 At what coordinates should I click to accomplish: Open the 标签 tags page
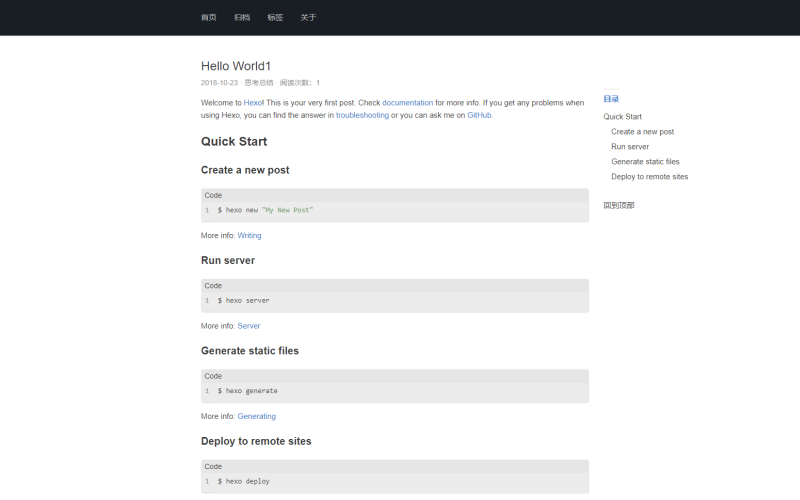tap(275, 17)
